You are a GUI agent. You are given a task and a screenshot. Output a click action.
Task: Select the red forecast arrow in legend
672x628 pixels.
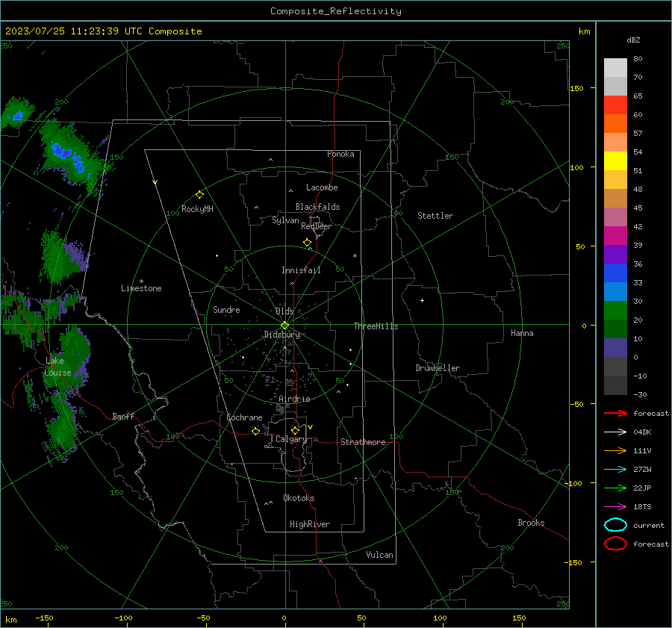(615, 413)
